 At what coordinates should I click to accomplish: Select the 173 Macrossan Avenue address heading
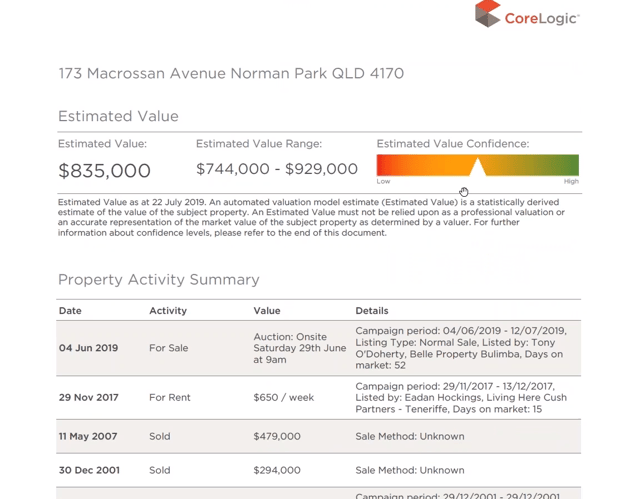point(231,74)
